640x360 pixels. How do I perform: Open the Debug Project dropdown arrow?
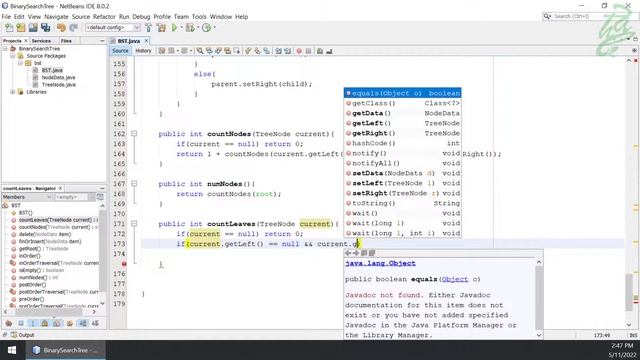click(x=198, y=28)
